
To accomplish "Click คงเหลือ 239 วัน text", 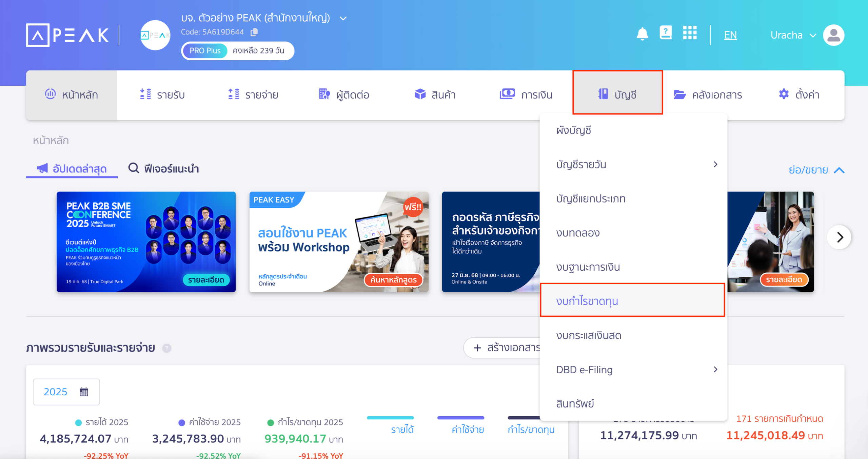I will coord(259,51).
